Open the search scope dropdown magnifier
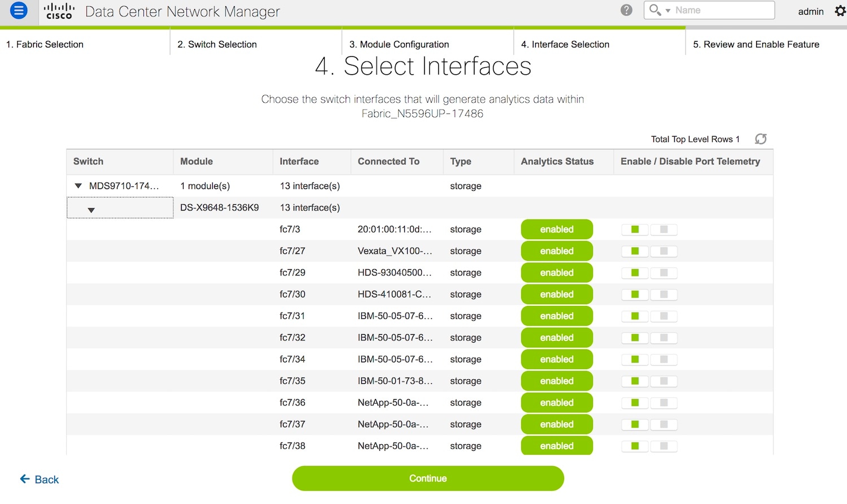The height and width of the screenshot is (504, 847). click(x=660, y=10)
